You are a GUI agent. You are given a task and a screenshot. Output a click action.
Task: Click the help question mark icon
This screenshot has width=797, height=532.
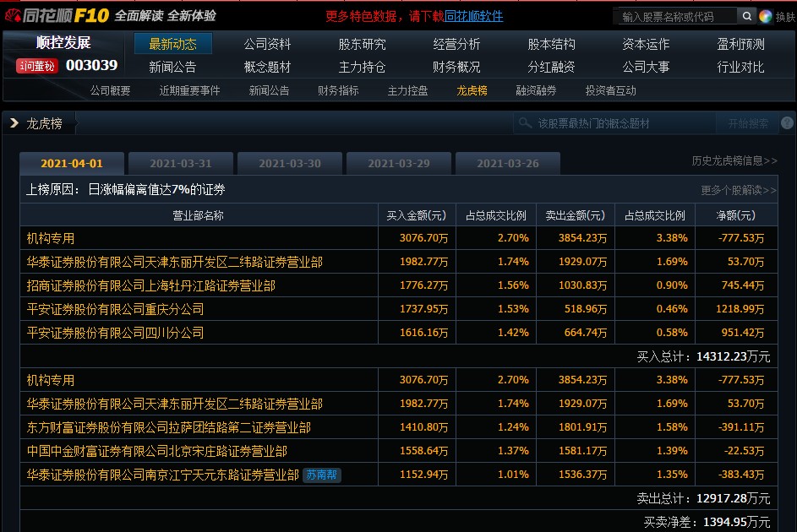click(787, 122)
